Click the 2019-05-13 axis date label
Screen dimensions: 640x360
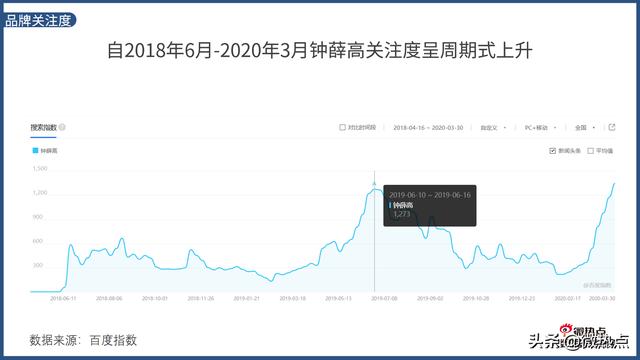coord(338,298)
